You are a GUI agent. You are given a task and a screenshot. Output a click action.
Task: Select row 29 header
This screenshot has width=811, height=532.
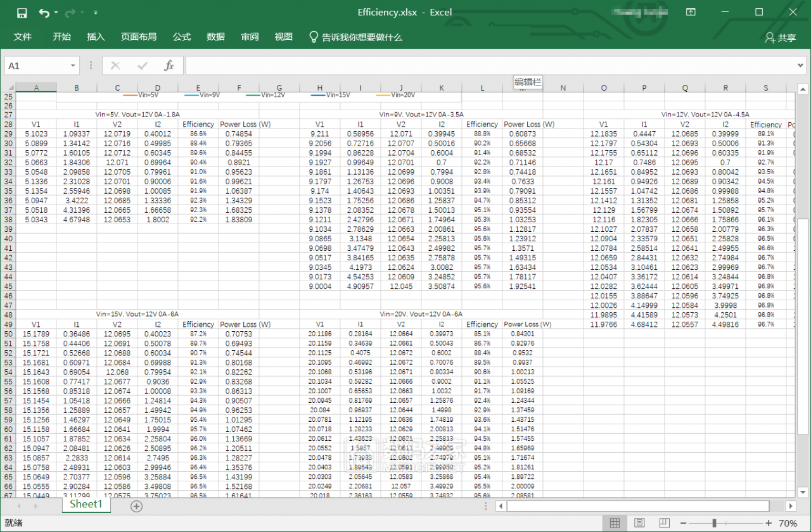8,134
